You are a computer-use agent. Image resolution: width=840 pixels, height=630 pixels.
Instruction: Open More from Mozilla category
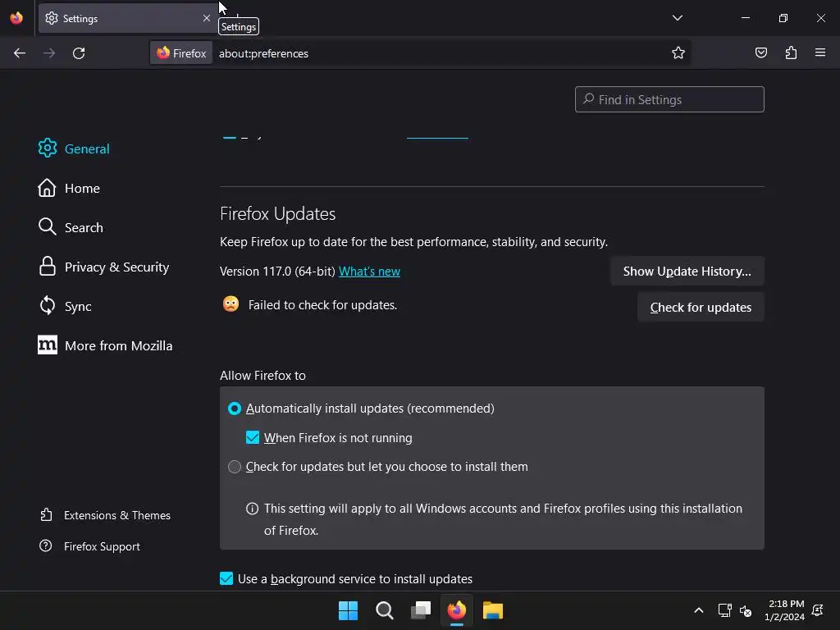pos(106,345)
